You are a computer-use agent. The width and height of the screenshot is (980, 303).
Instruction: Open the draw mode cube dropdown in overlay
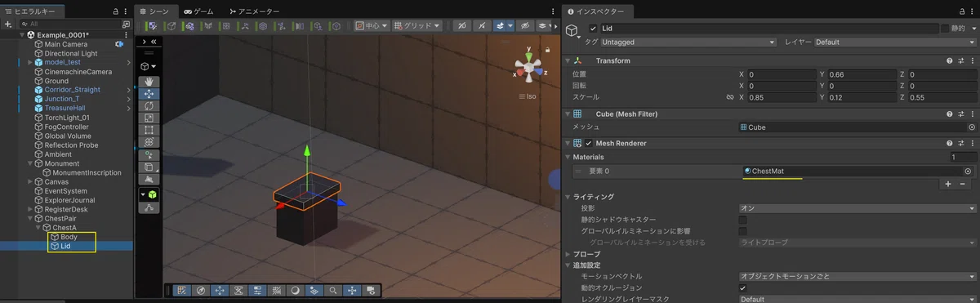(149, 66)
